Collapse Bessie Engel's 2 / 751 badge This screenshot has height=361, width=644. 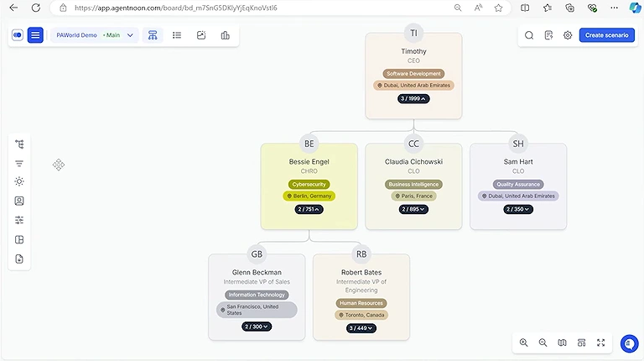[309, 209]
